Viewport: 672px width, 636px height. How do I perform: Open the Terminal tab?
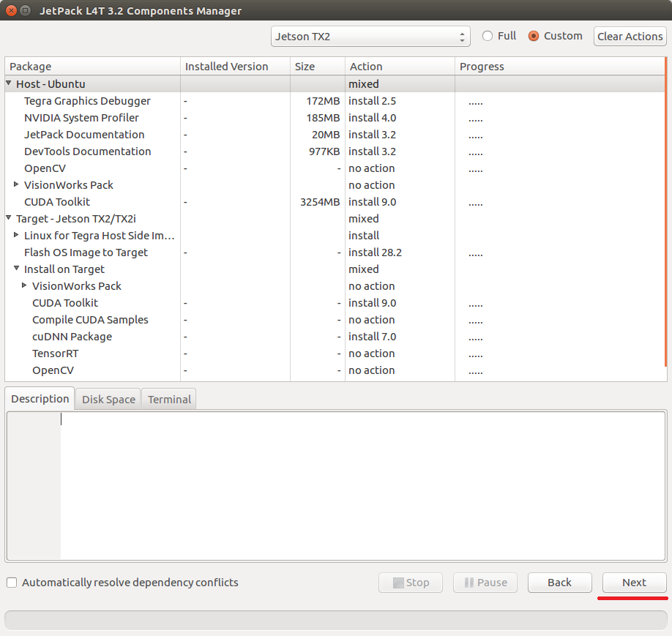point(169,400)
